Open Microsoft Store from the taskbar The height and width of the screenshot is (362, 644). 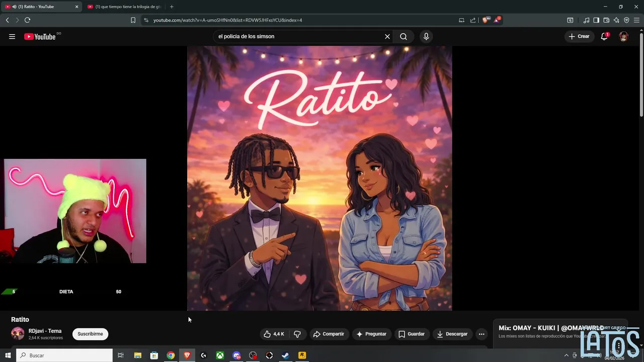[154, 355]
